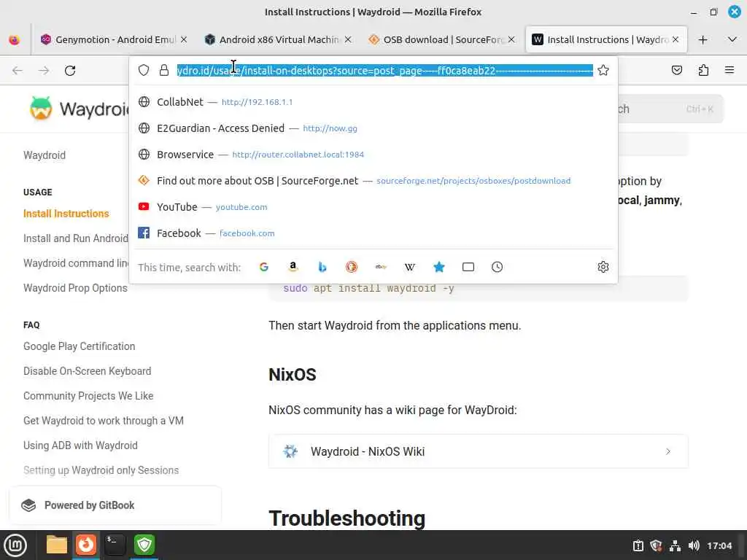Search this time with Wikipedia
747x560 pixels.
point(410,267)
